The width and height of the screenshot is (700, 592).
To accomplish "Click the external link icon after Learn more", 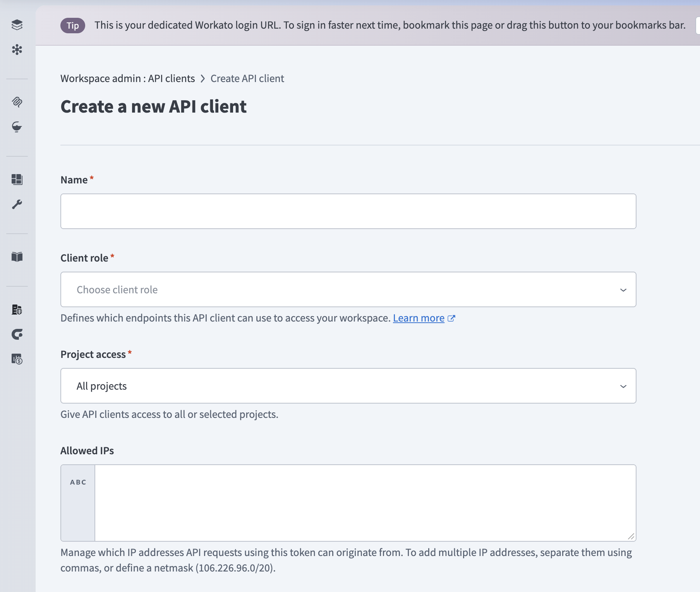I will [451, 318].
